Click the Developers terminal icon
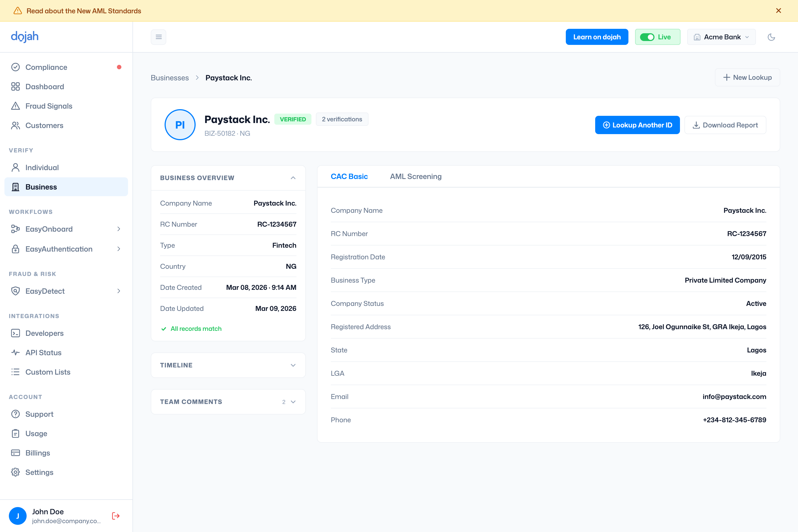 click(x=16, y=333)
